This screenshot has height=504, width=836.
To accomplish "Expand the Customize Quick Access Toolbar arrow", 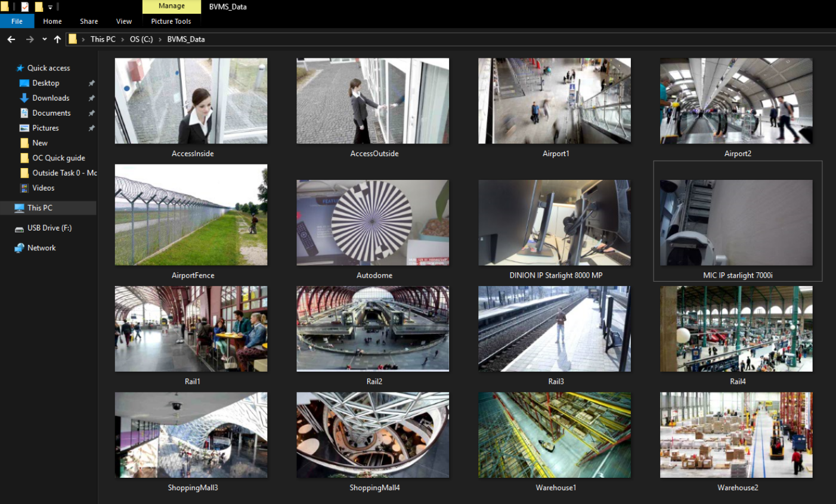I will pyautogui.click(x=50, y=7).
